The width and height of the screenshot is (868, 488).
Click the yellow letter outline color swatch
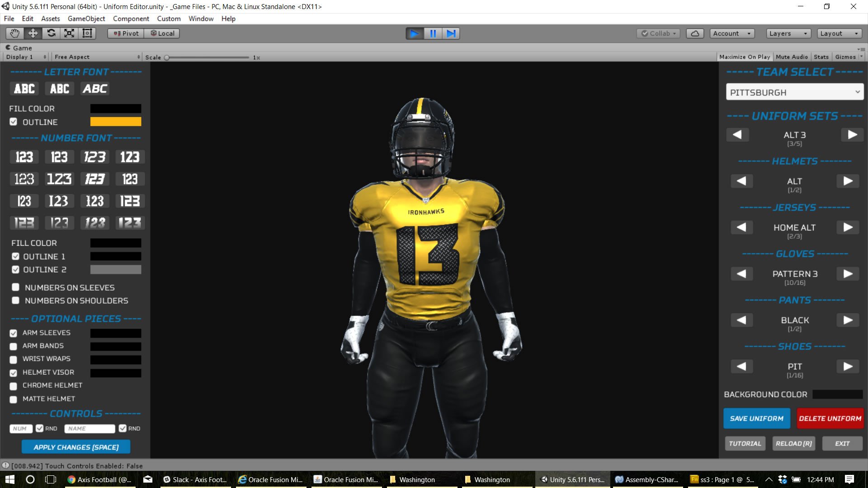click(x=115, y=122)
